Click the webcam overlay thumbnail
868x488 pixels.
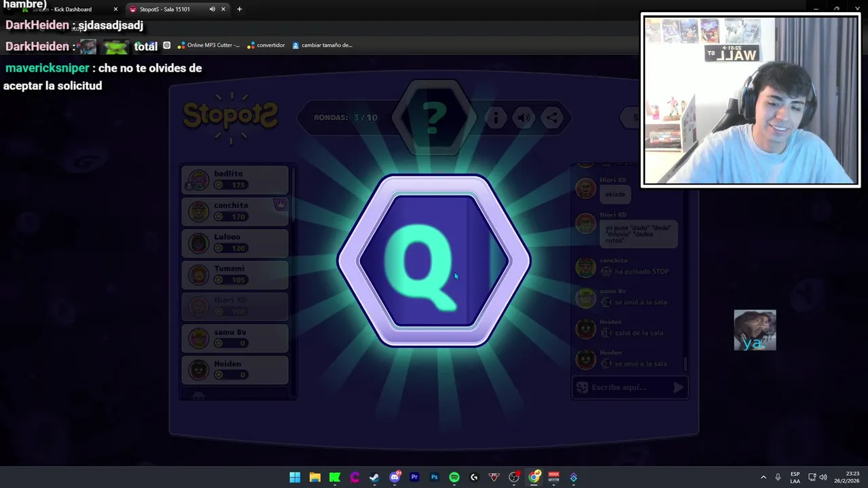[x=751, y=100]
